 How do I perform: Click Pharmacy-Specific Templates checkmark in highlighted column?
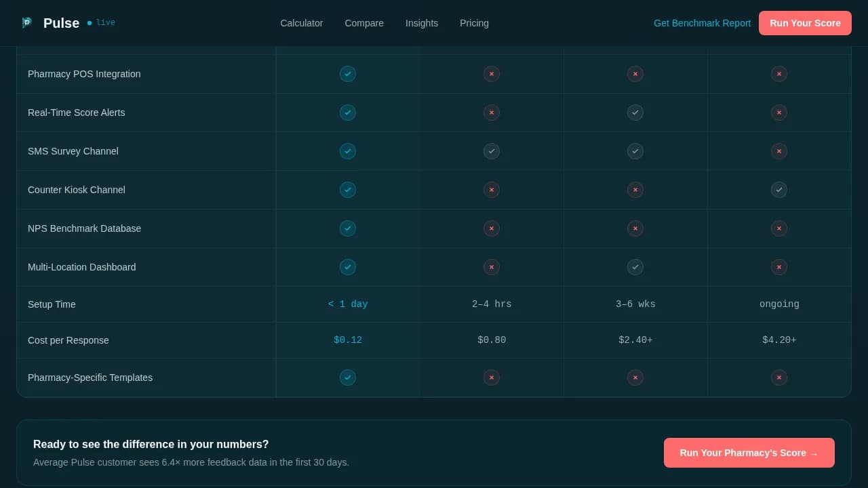(x=348, y=378)
